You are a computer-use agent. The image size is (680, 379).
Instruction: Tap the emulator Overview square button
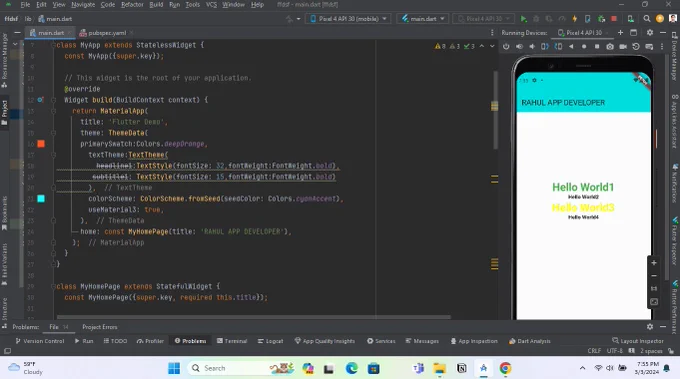[x=597, y=46]
